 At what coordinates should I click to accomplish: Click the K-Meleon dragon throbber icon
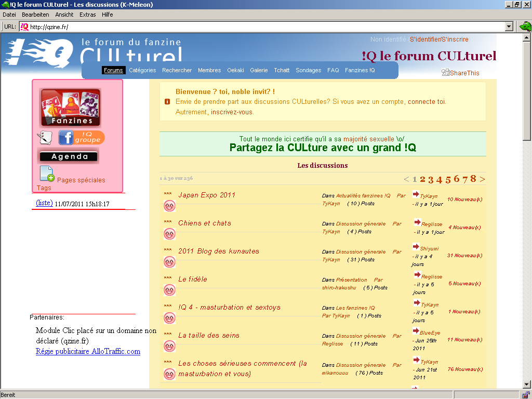coord(525,26)
